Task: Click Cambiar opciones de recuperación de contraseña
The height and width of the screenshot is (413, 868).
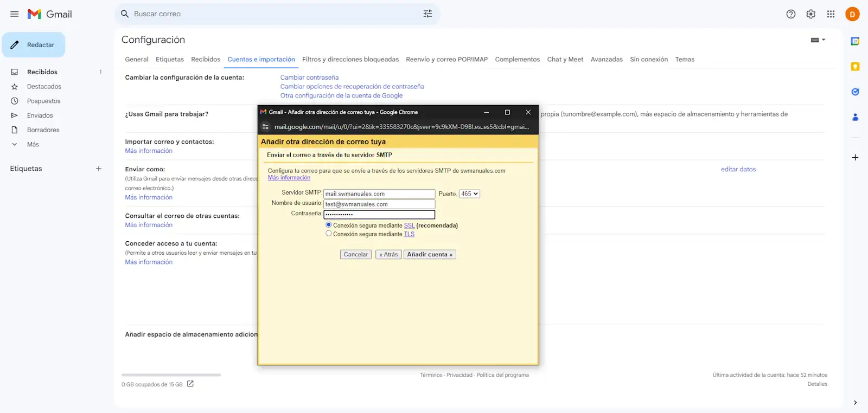Action: [352, 87]
